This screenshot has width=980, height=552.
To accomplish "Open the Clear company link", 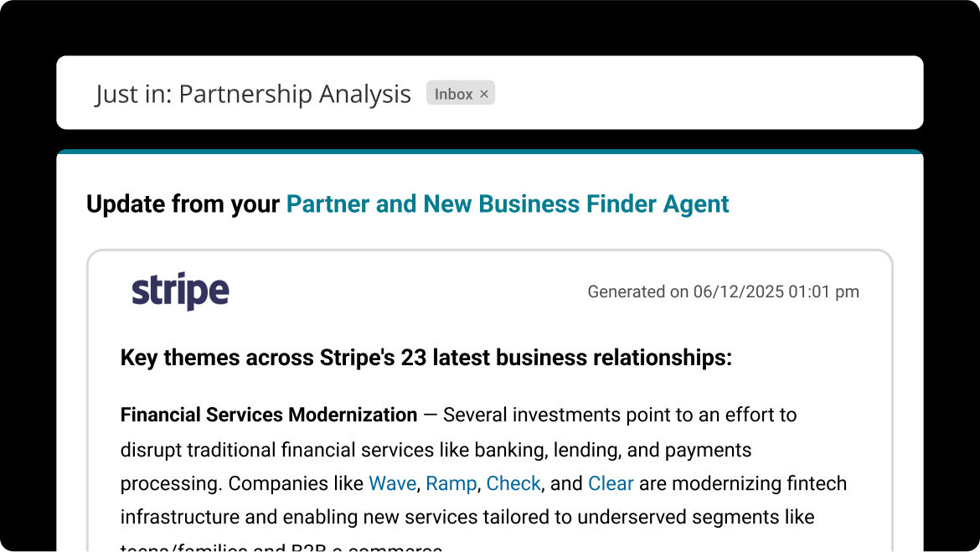I will point(611,483).
